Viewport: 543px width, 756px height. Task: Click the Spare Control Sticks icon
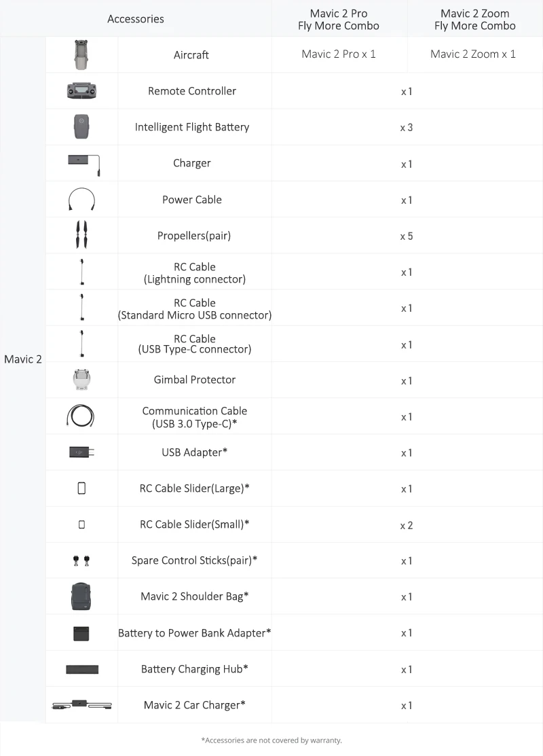(x=81, y=560)
